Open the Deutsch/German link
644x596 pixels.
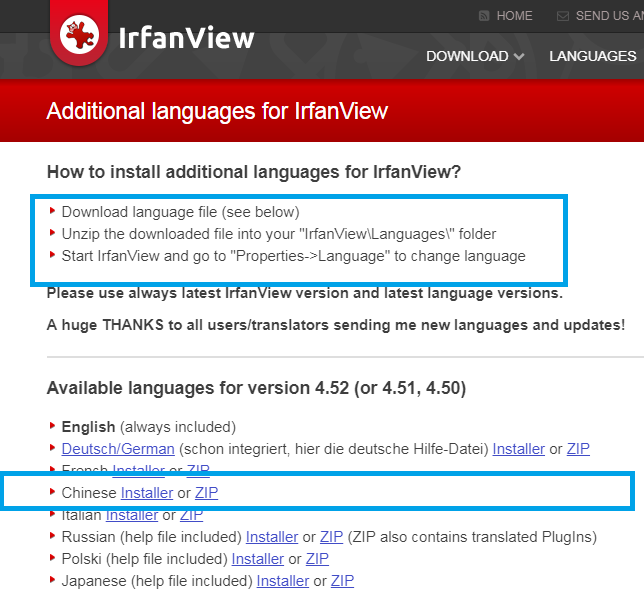click(118, 449)
